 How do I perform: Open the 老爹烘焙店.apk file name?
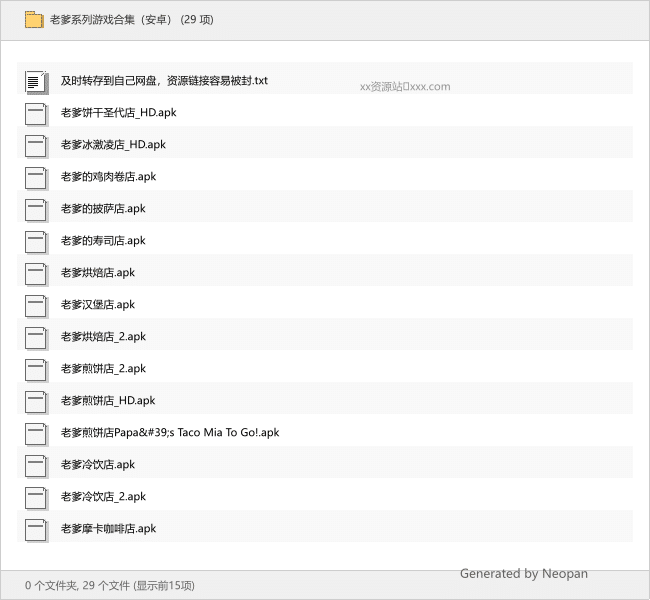point(98,273)
